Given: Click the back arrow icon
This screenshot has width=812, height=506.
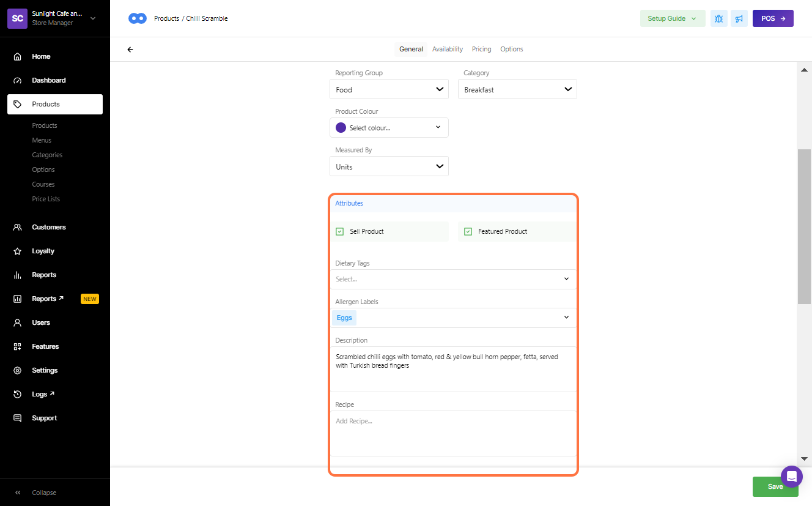Looking at the screenshot, I should (x=130, y=50).
